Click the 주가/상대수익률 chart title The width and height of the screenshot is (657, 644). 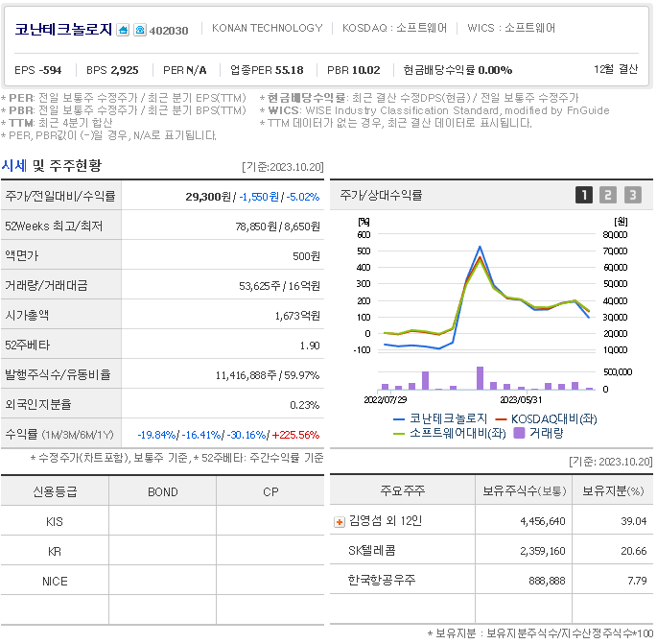tap(381, 195)
